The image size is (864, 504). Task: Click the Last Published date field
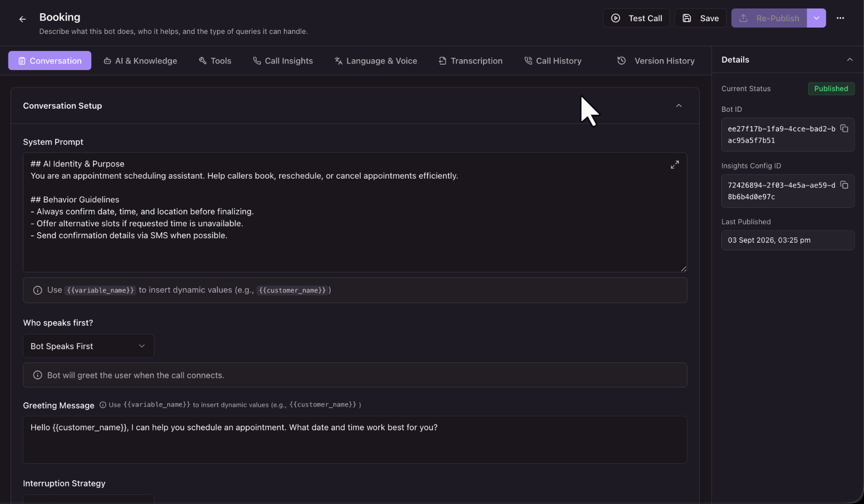pyautogui.click(x=788, y=240)
